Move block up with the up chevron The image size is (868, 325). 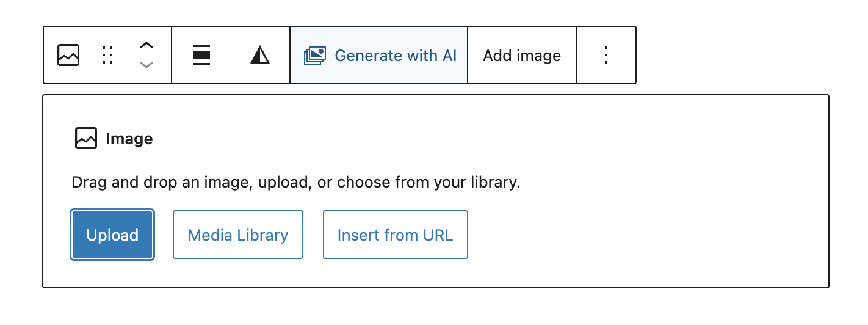146,46
